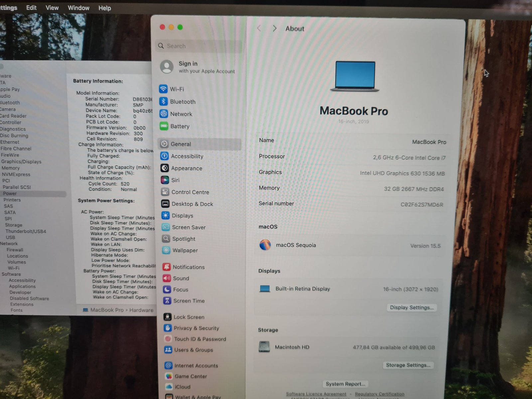
Task: Go forward with the right chevron
Action: tap(275, 29)
